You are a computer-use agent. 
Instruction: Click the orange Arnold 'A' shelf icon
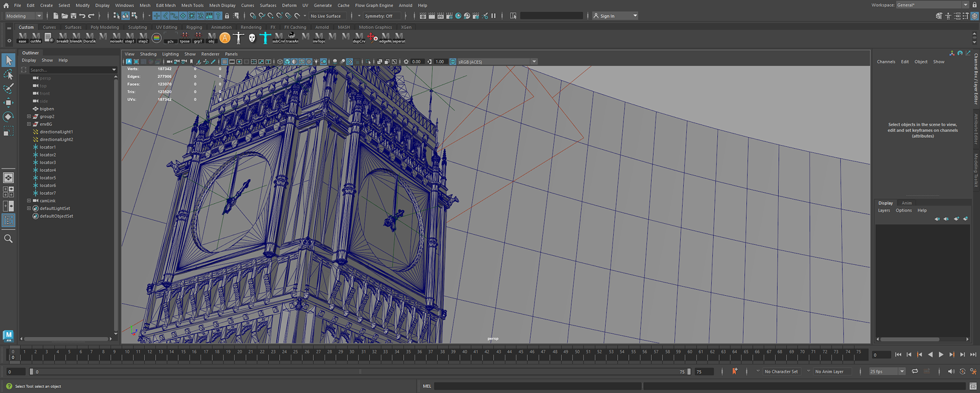(x=225, y=38)
